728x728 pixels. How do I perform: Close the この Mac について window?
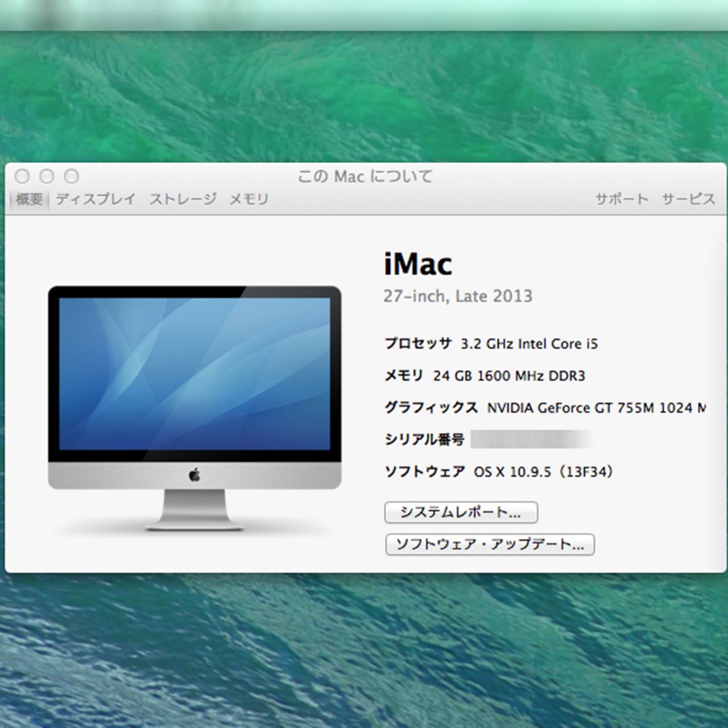pos(22,176)
